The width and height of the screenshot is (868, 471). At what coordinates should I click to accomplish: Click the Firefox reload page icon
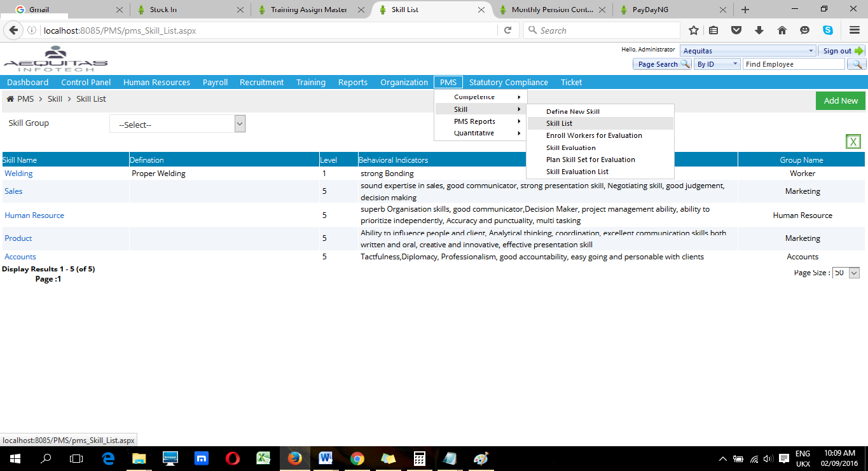tap(507, 31)
